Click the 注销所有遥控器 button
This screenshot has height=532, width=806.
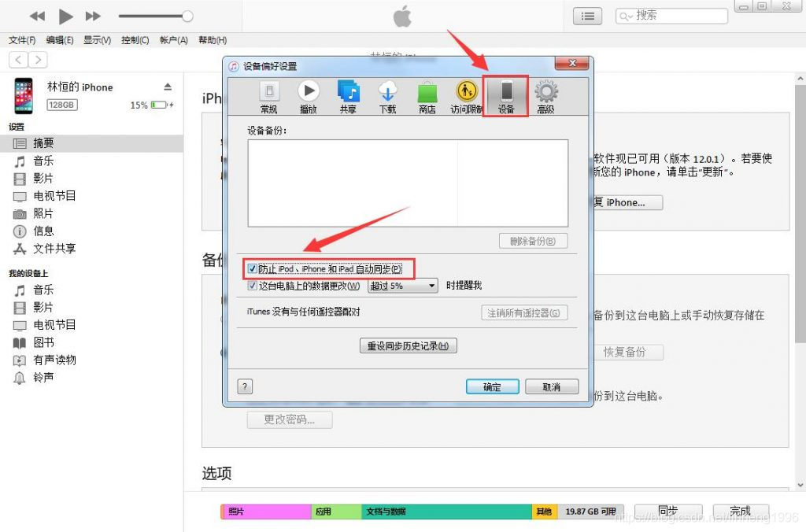pyautogui.click(x=524, y=312)
